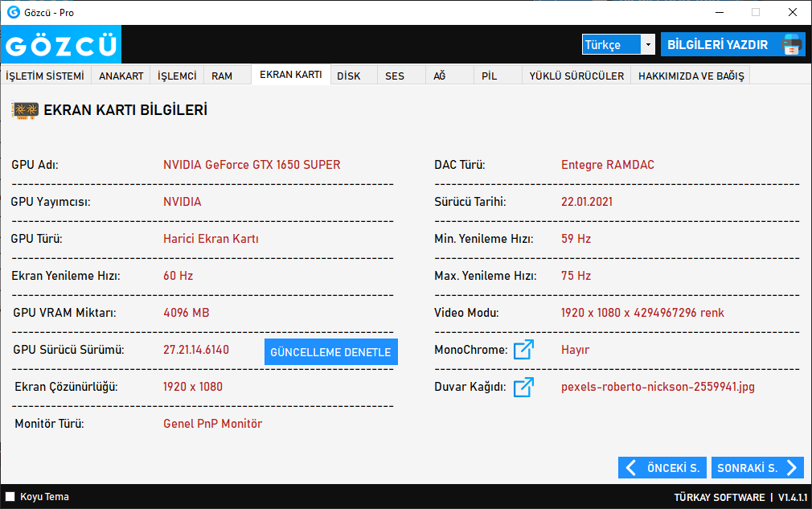Click the TÜRKAY SOFTWARE label in footer
812x509 pixels.
720,497
